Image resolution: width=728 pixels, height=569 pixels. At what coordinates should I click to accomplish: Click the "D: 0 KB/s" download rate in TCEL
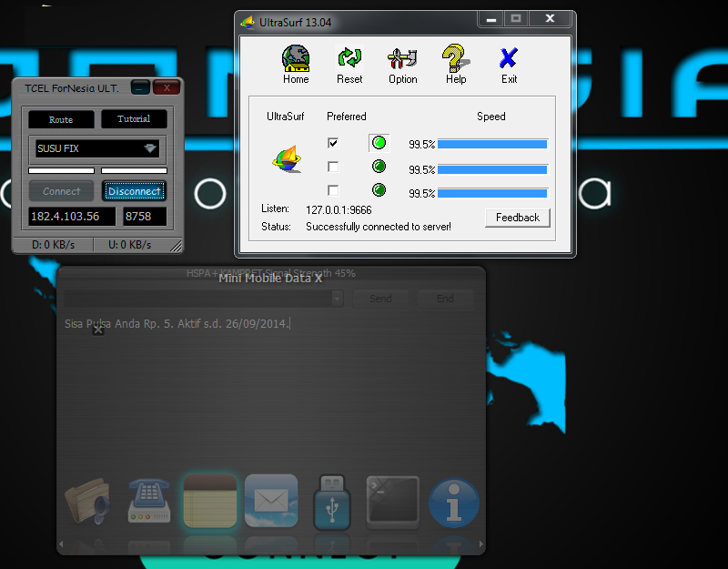[x=53, y=245]
